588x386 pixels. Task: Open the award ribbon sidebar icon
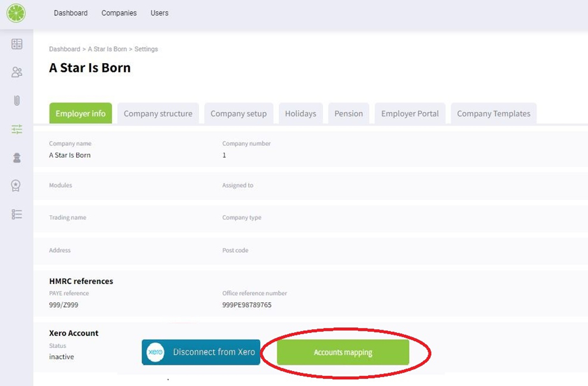click(16, 185)
